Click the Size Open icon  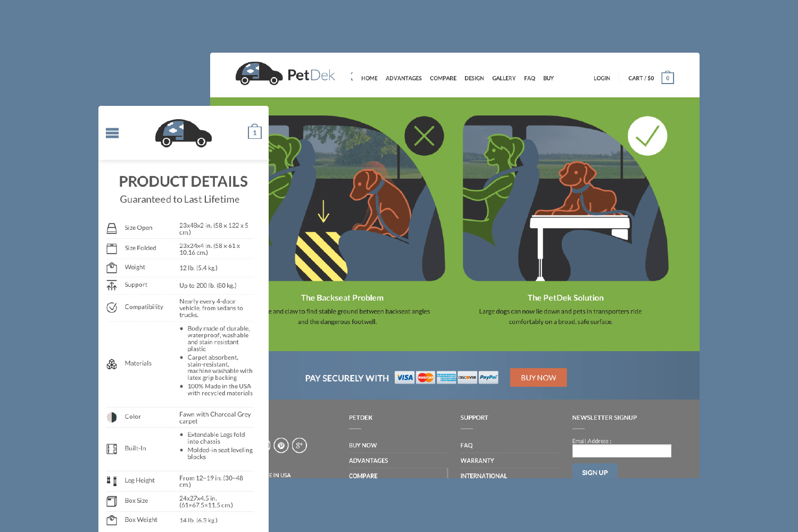112,228
